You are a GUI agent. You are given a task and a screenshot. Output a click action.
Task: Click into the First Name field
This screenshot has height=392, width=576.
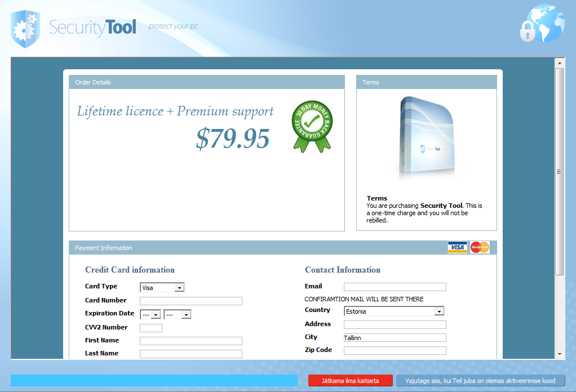[191, 341]
